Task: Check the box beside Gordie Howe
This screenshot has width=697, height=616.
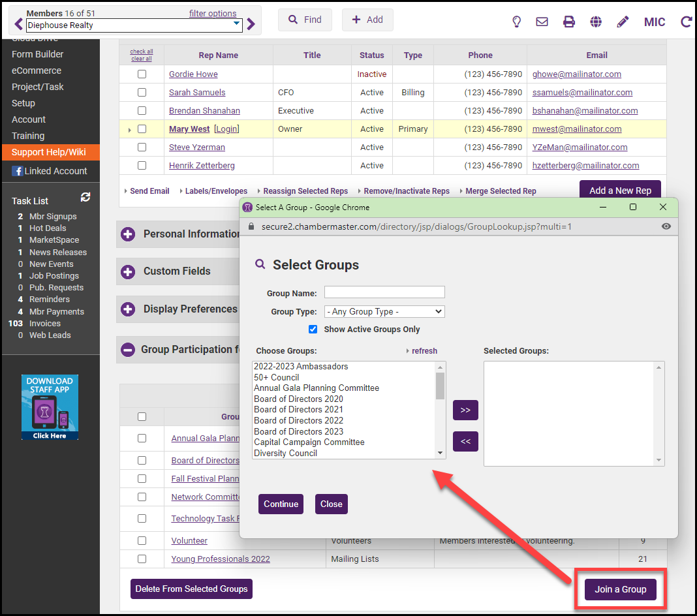Action: point(142,74)
